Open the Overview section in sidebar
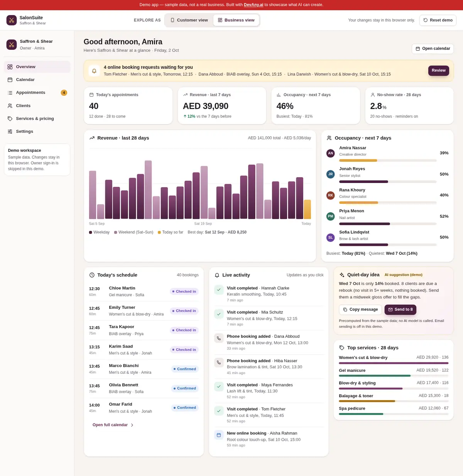Image resolution: width=463 pixels, height=476 pixels. (37, 67)
